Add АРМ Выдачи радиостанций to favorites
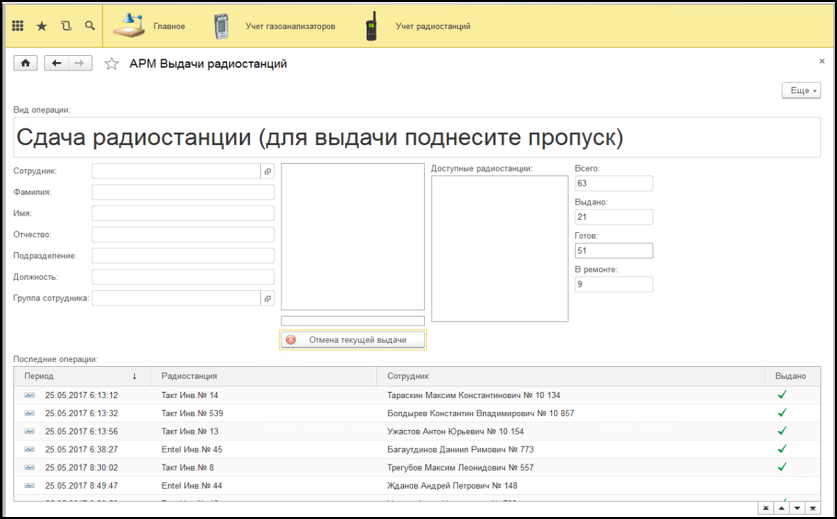The image size is (837, 519). click(x=111, y=64)
